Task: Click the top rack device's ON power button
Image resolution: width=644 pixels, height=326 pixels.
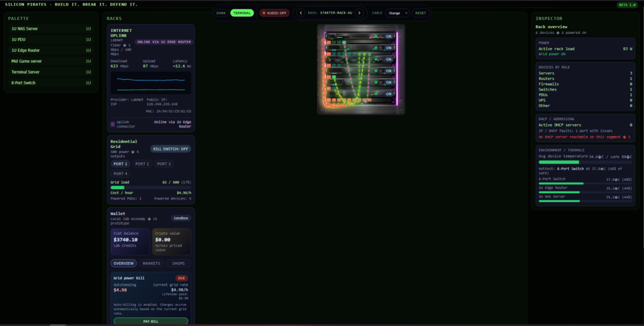Action: coord(389,37)
